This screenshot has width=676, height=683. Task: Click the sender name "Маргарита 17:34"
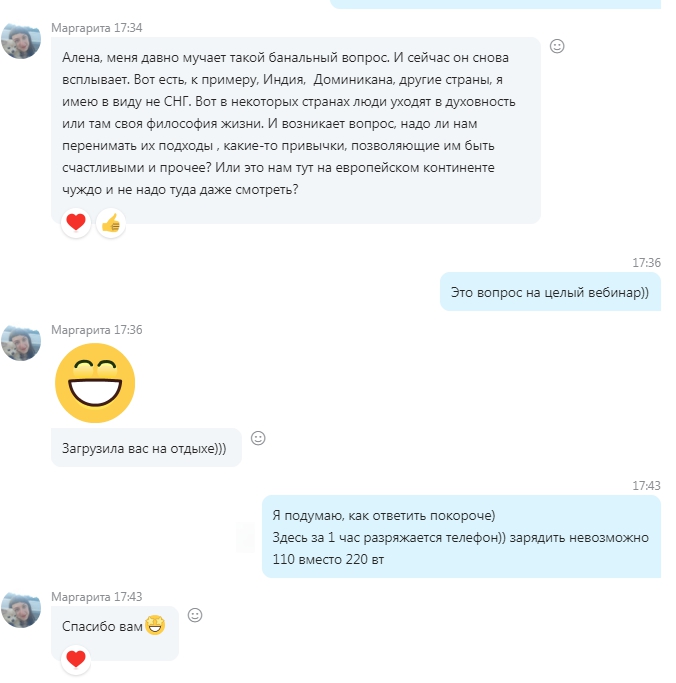click(x=97, y=28)
